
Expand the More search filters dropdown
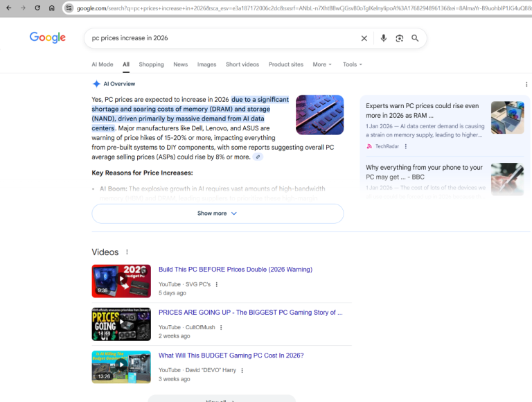322,64
